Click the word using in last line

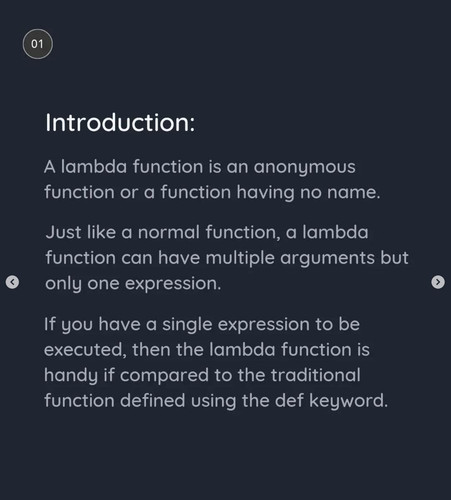[213, 401]
